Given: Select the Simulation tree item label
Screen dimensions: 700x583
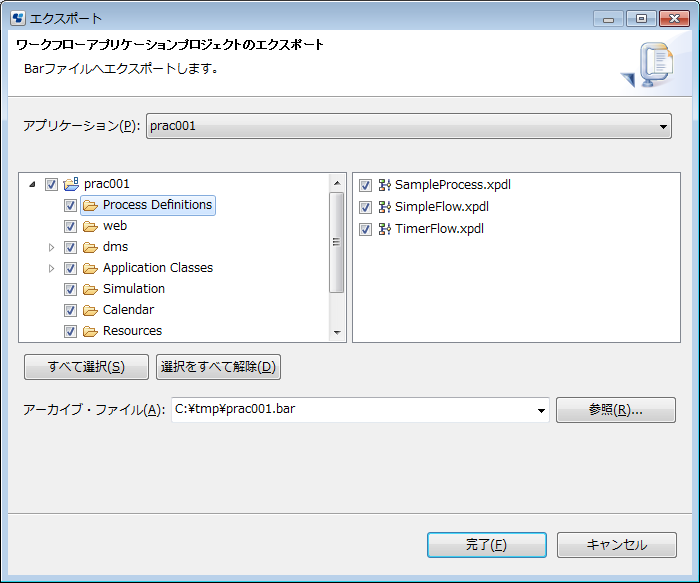Looking at the screenshot, I should coord(134,289).
